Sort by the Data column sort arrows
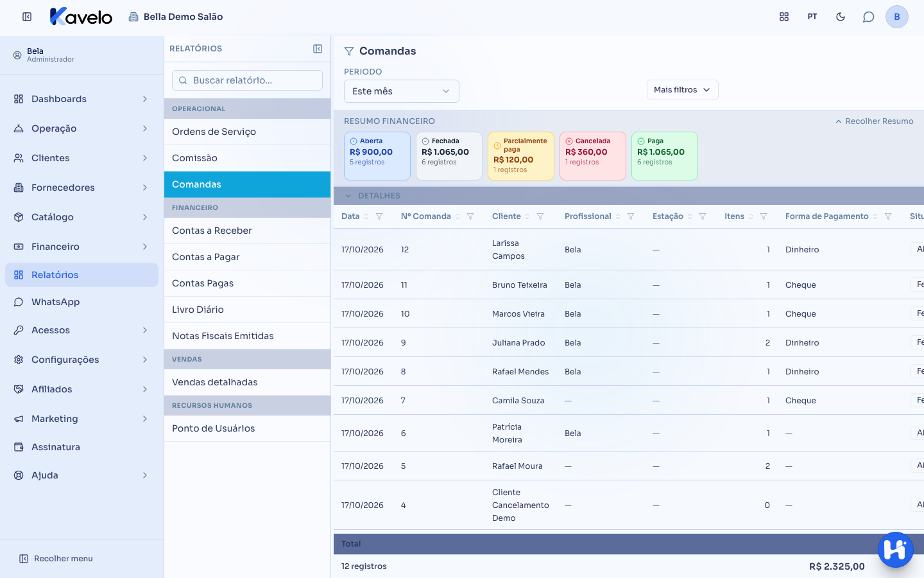This screenshot has height=578, width=924. [366, 216]
